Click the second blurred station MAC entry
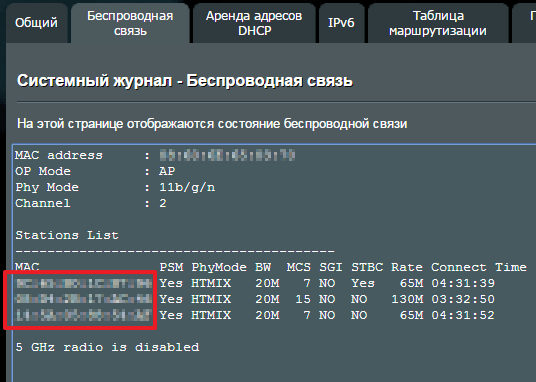The width and height of the screenshot is (536, 382). click(x=84, y=299)
